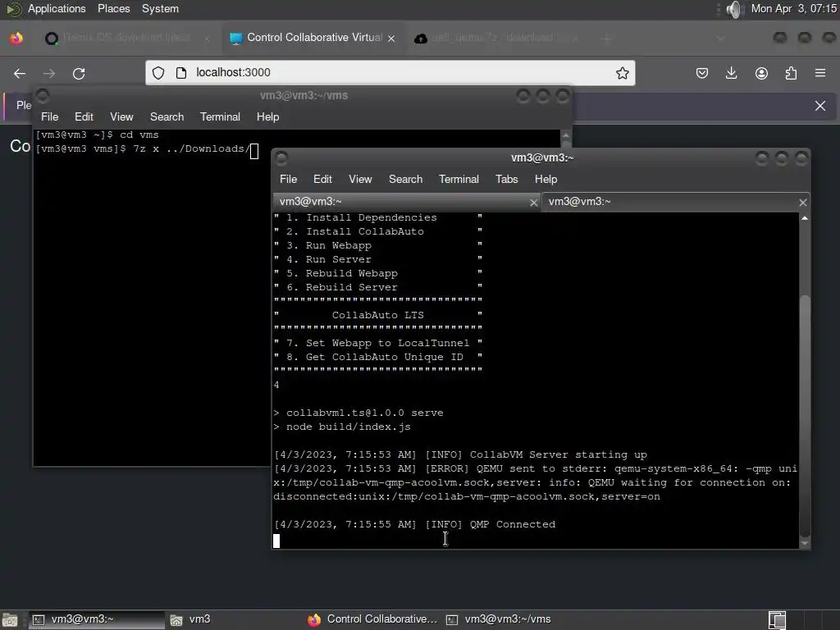Click the shield tracking protection icon
This screenshot has width=840, height=630.
coord(158,73)
